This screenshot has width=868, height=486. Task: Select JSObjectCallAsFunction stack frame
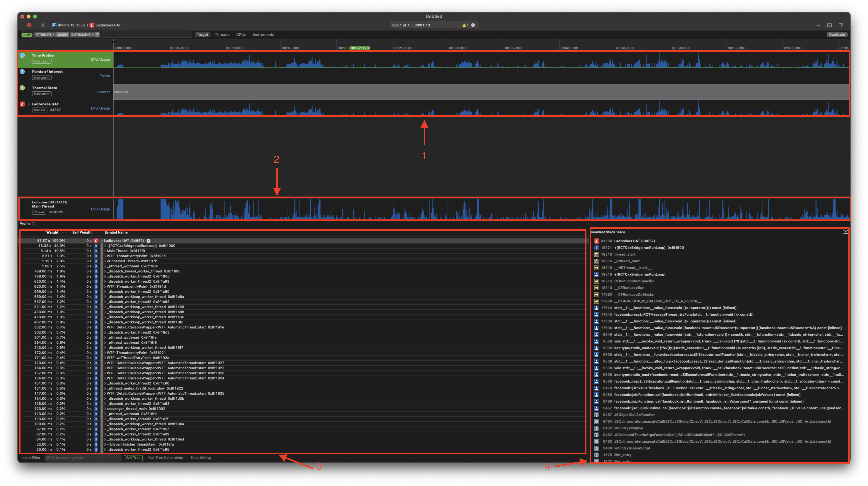(x=635, y=415)
